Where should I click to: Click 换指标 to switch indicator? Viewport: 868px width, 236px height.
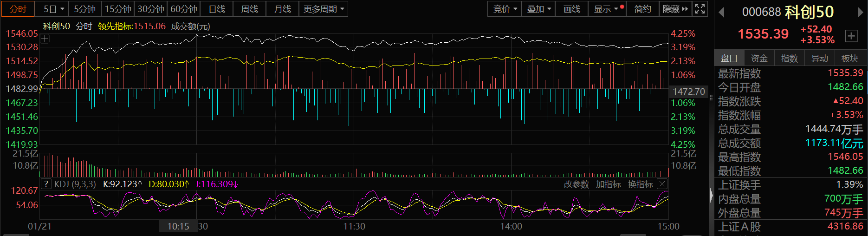click(x=640, y=184)
